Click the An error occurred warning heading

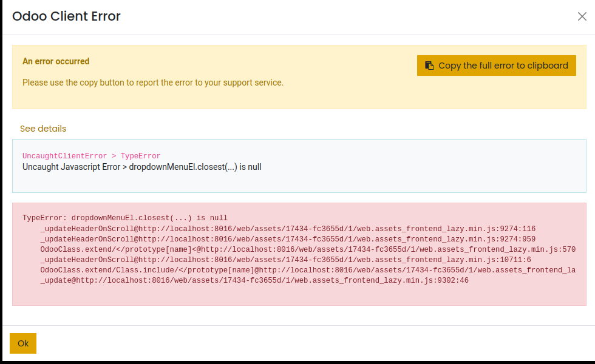pos(56,61)
